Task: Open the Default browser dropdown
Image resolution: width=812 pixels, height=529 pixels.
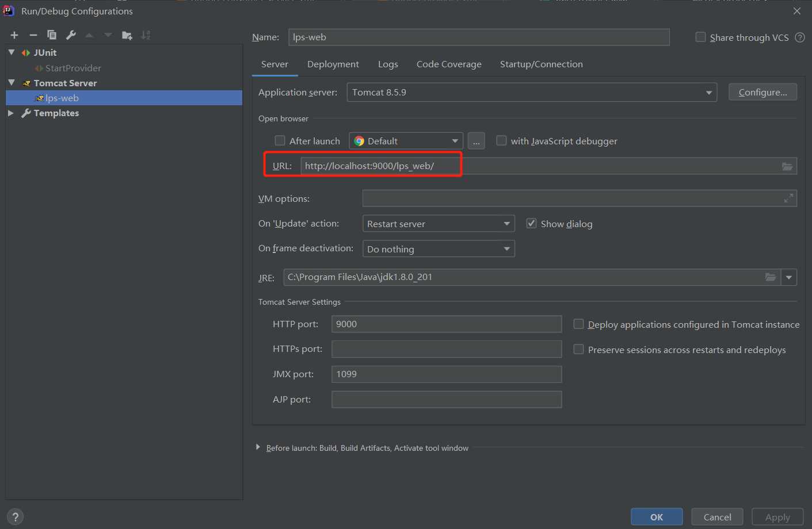Action: pos(406,141)
